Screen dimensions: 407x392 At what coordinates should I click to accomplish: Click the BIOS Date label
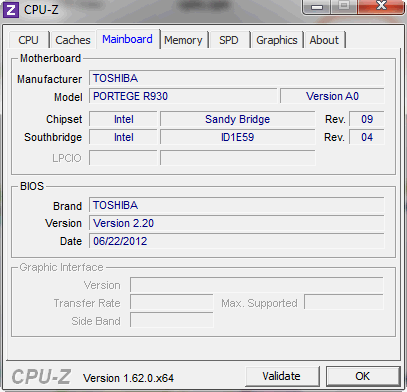coord(71,241)
